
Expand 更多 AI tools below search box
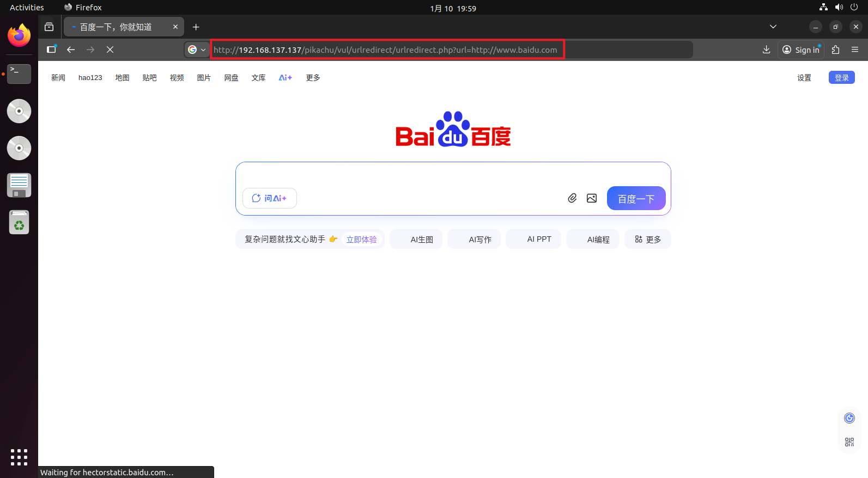pyautogui.click(x=648, y=239)
